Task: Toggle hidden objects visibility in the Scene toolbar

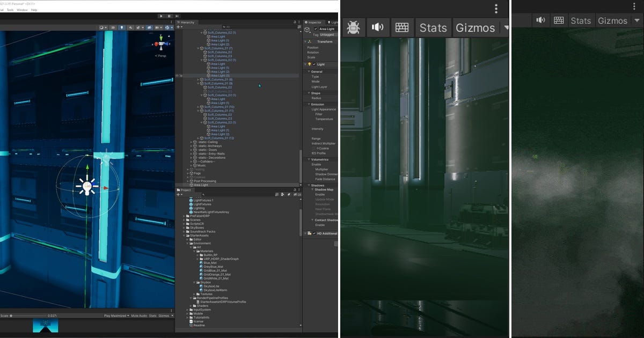Action: pos(150,27)
